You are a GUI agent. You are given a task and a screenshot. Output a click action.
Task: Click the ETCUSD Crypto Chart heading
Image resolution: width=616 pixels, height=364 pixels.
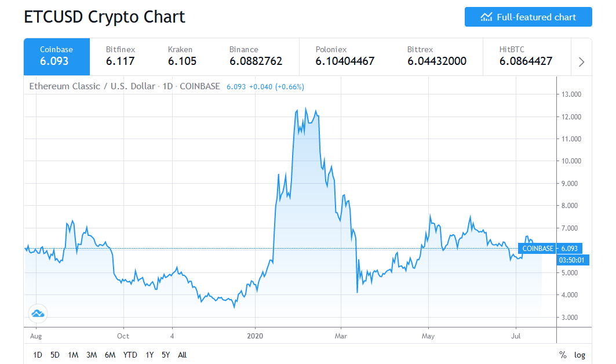pyautogui.click(x=104, y=17)
